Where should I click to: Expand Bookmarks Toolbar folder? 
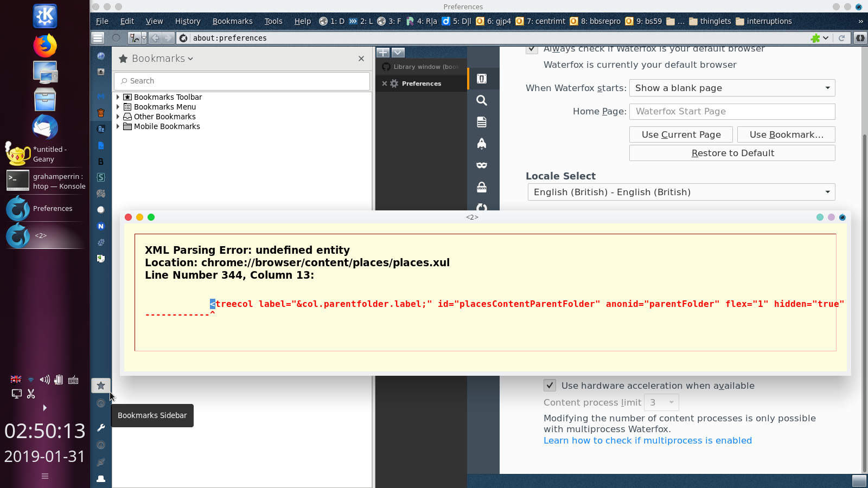(x=118, y=97)
